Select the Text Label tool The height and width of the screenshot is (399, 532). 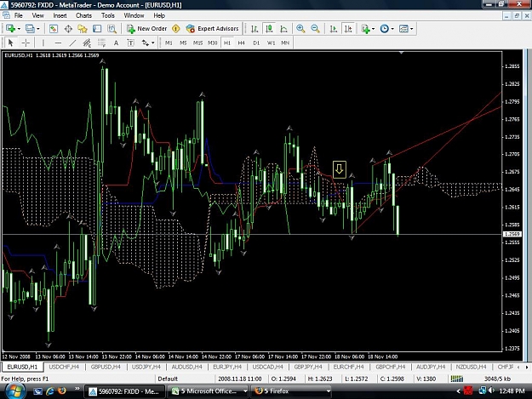pos(130,43)
